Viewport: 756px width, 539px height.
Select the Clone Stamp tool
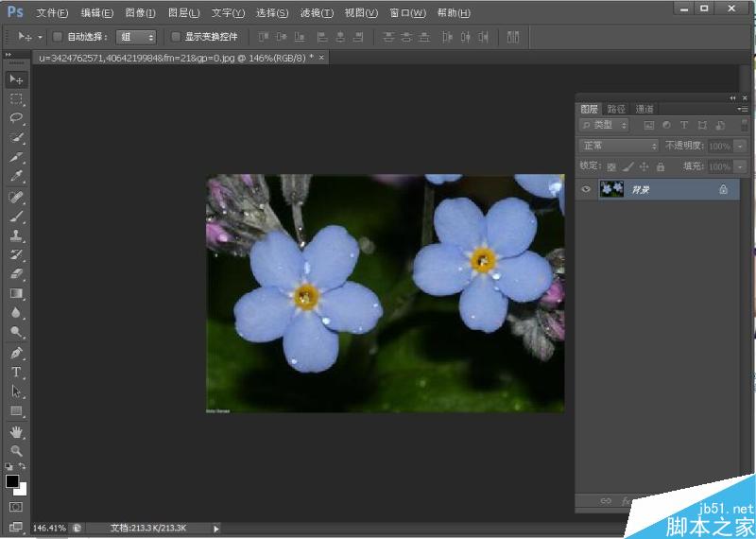tap(16, 235)
